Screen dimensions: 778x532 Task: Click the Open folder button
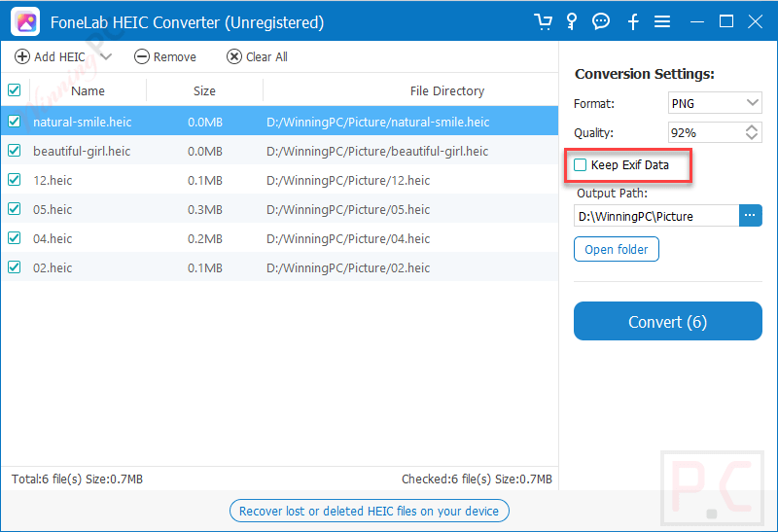click(x=617, y=249)
